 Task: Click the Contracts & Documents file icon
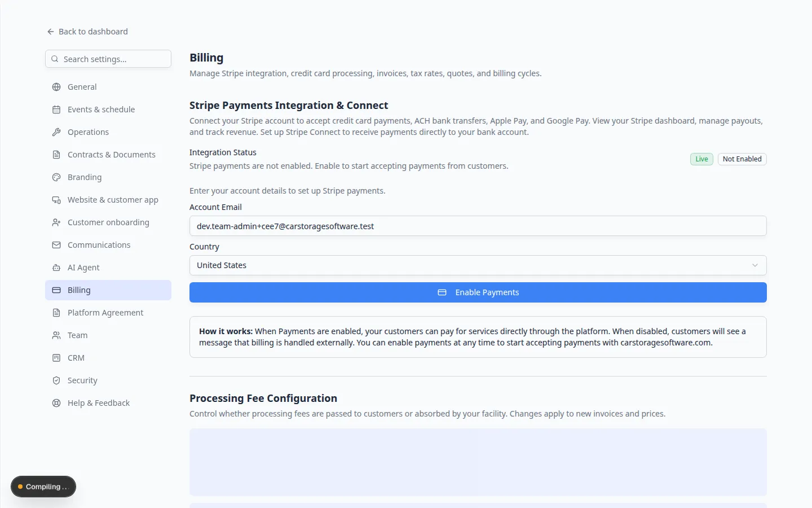56,155
